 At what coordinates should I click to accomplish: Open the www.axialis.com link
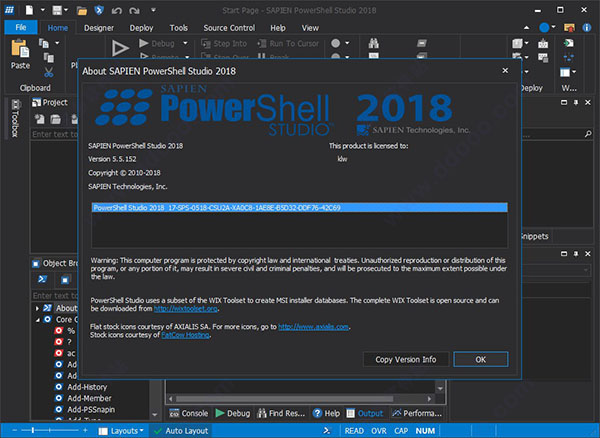tap(313, 327)
